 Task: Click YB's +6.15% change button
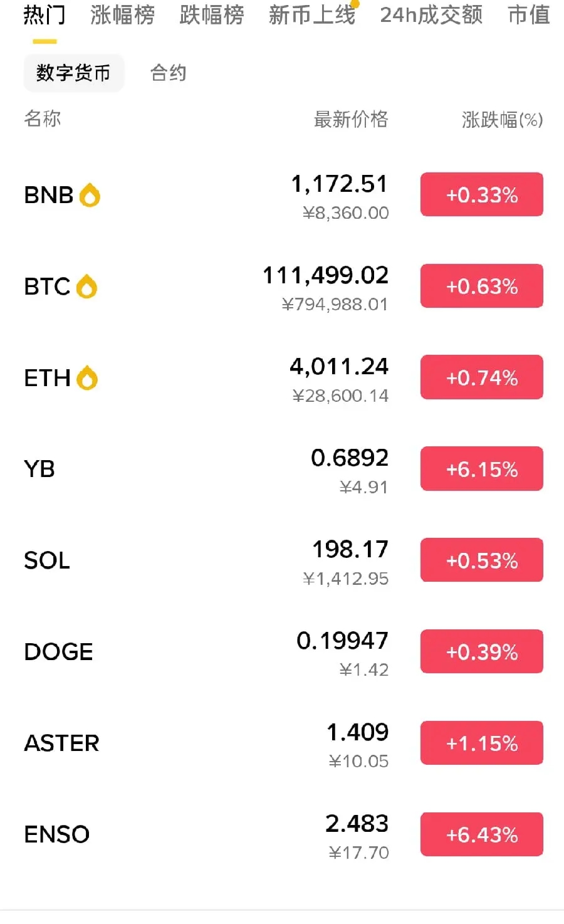(x=481, y=469)
